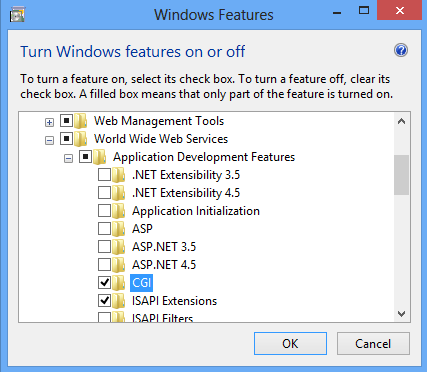Uncheck the CGI checkbox
This screenshot has width=427, height=372.
(x=104, y=282)
